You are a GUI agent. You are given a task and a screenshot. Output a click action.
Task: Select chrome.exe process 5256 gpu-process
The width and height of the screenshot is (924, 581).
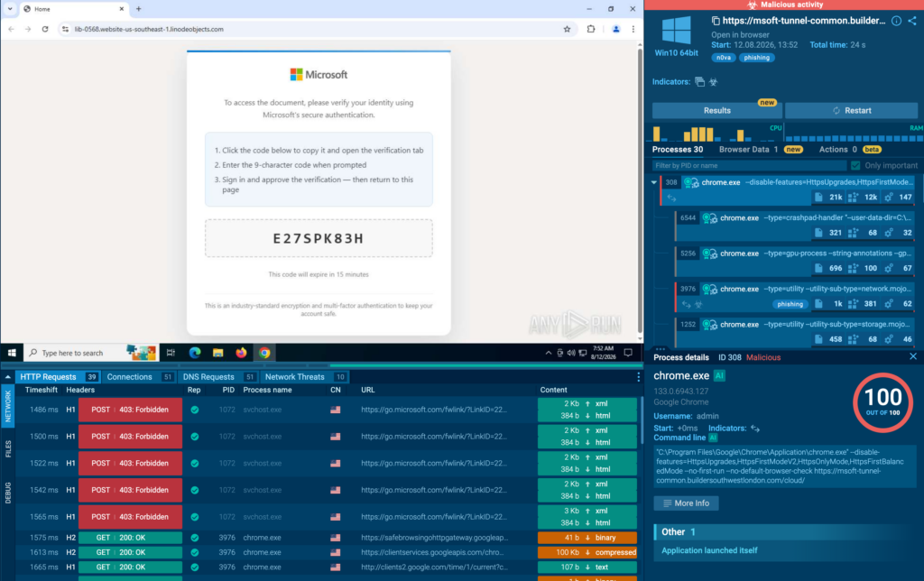[x=796, y=261]
